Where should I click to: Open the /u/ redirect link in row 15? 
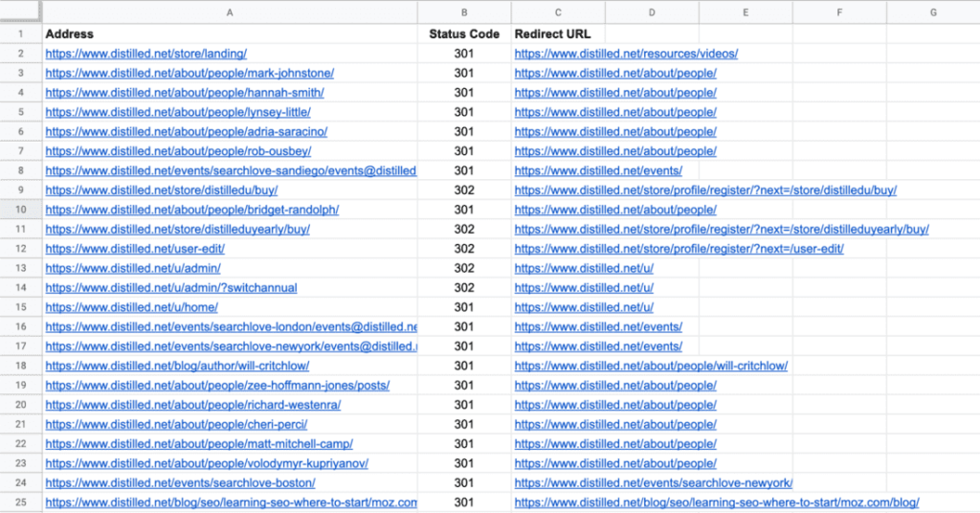point(584,307)
